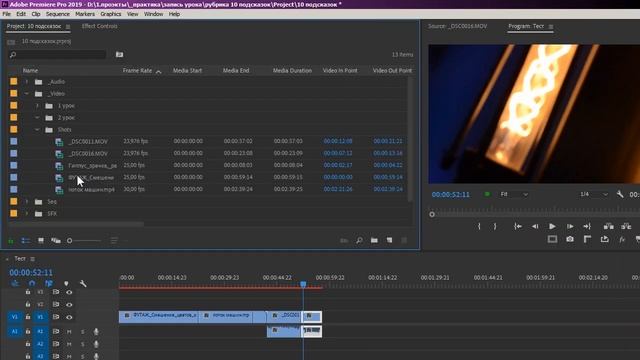640x360 pixels.
Task: Go to Out point in Program monitor
Action: (x=587, y=226)
